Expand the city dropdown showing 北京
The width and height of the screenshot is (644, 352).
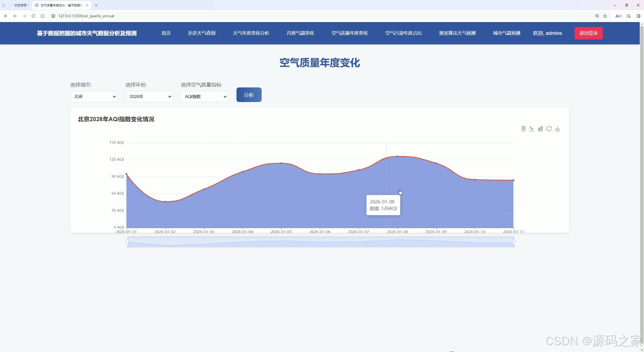pos(94,96)
